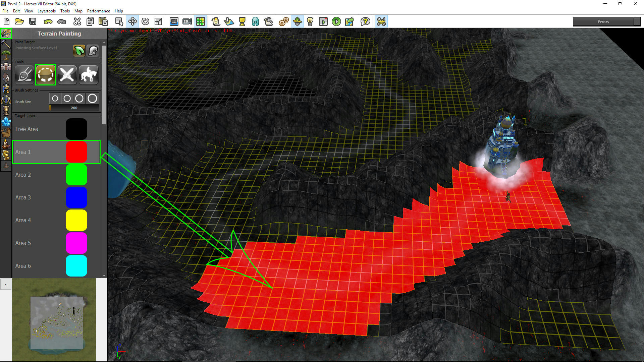Image resolution: width=644 pixels, height=362 pixels.
Task: Open the View menu
Action: tap(29, 11)
